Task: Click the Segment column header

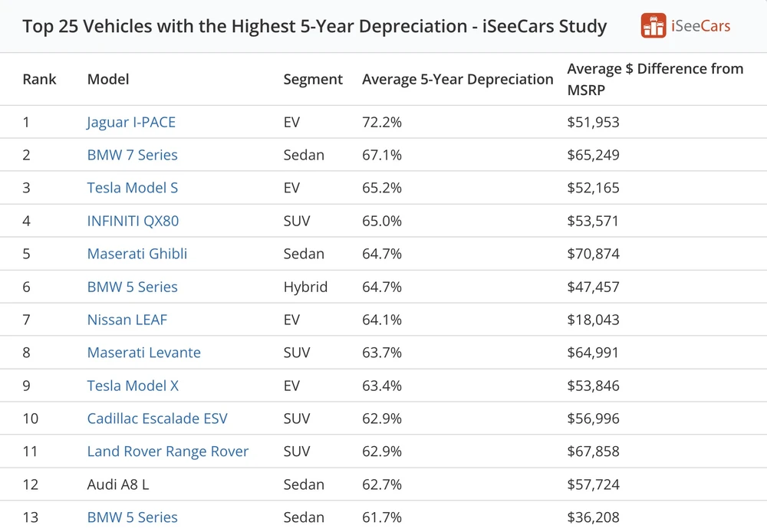Action: (x=313, y=79)
